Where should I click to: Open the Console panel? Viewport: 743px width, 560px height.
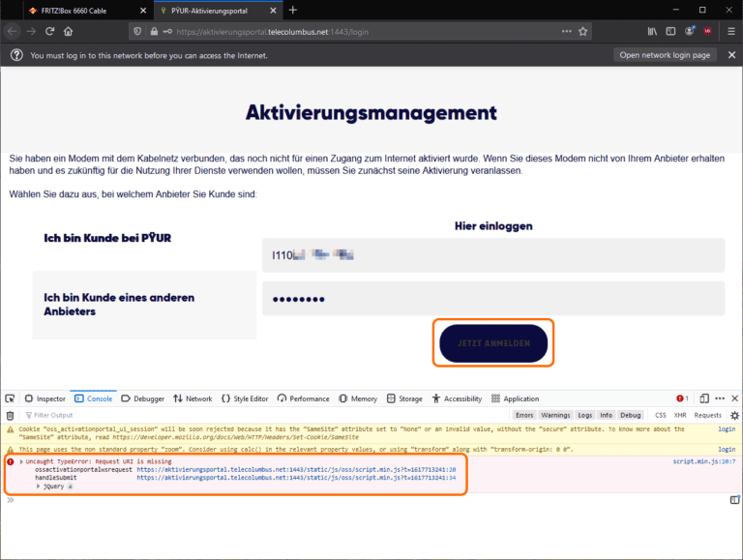[x=93, y=398]
